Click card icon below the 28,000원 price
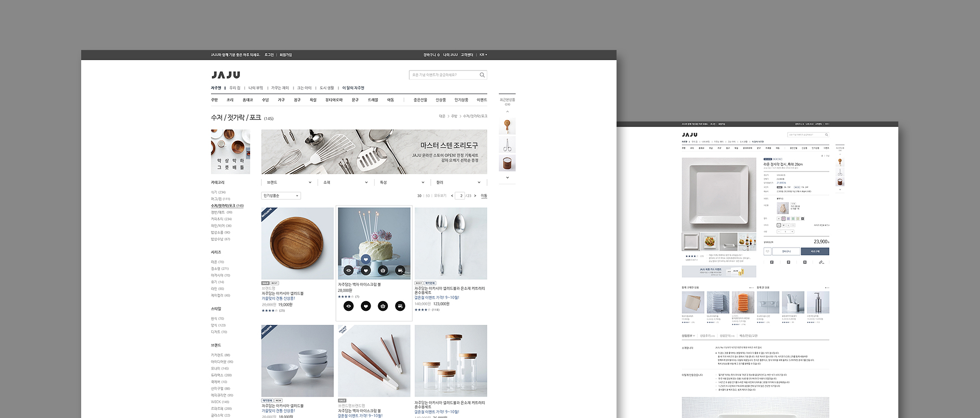 point(400,306)
